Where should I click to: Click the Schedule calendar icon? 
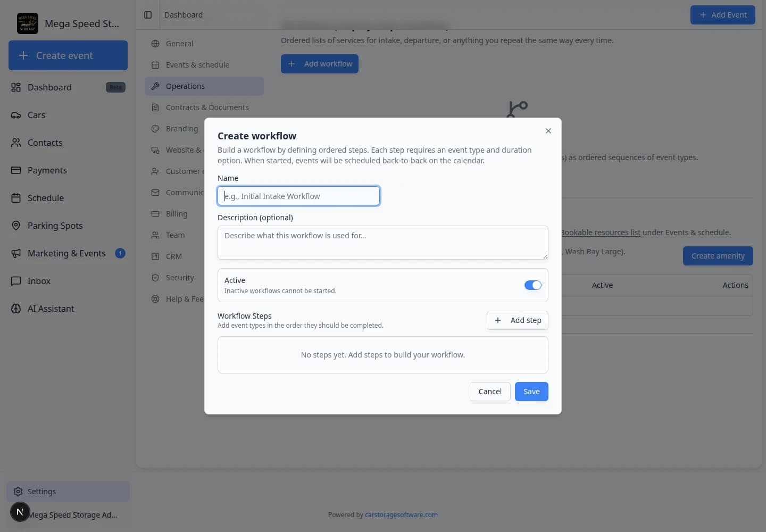pos(16,198)
